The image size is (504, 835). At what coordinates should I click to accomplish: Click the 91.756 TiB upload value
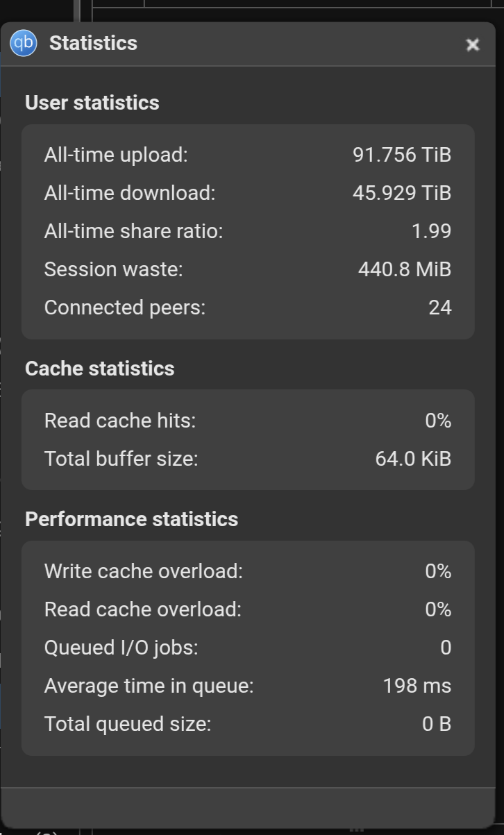(402, 155)
